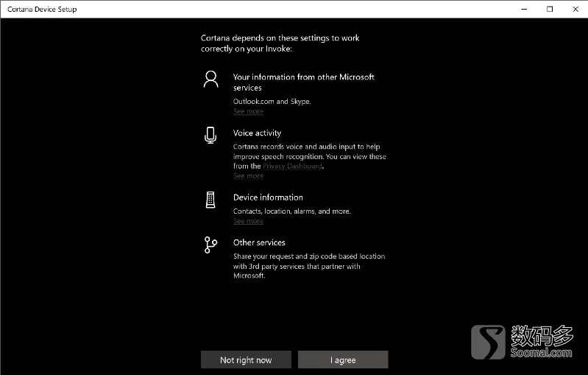Open See more under Voice activity
This screenshot has width=588, height=375.
[x=248, y=176]
